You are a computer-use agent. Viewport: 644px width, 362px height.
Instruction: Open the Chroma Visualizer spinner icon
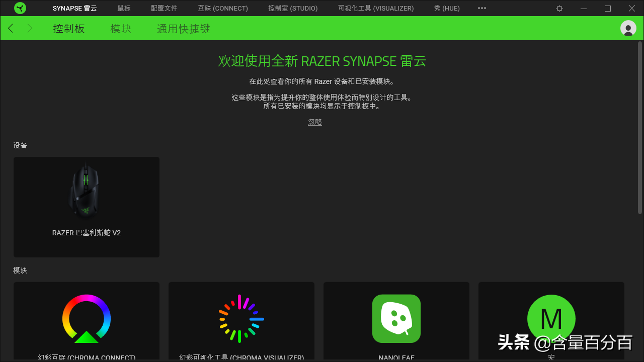click(242, 319)
